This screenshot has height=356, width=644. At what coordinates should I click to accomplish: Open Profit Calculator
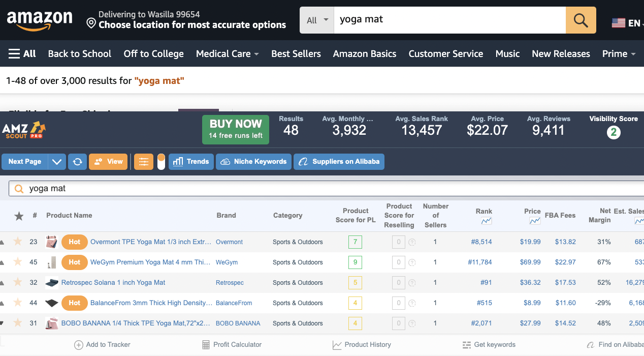(232, 345)
